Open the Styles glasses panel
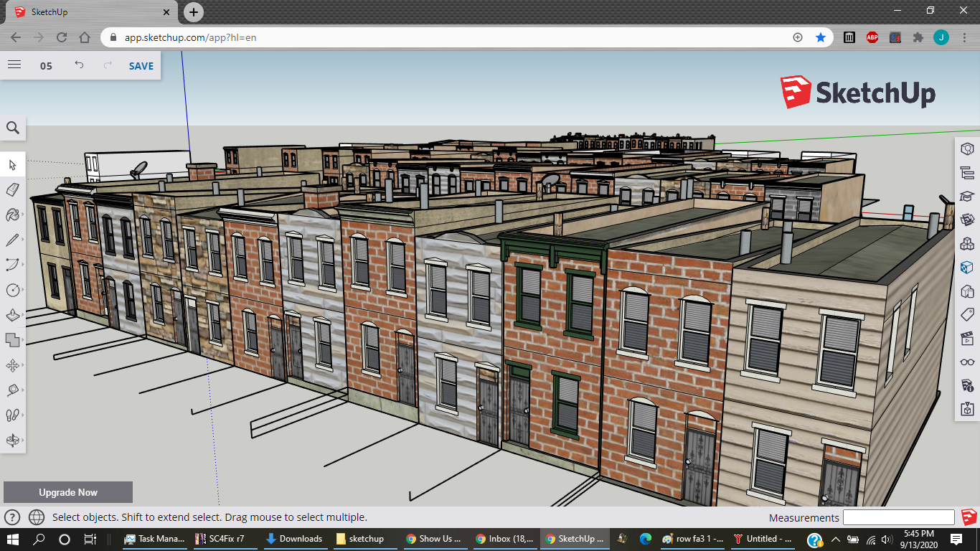The width and height of the screenshot is (980, 551). point(967,362)
